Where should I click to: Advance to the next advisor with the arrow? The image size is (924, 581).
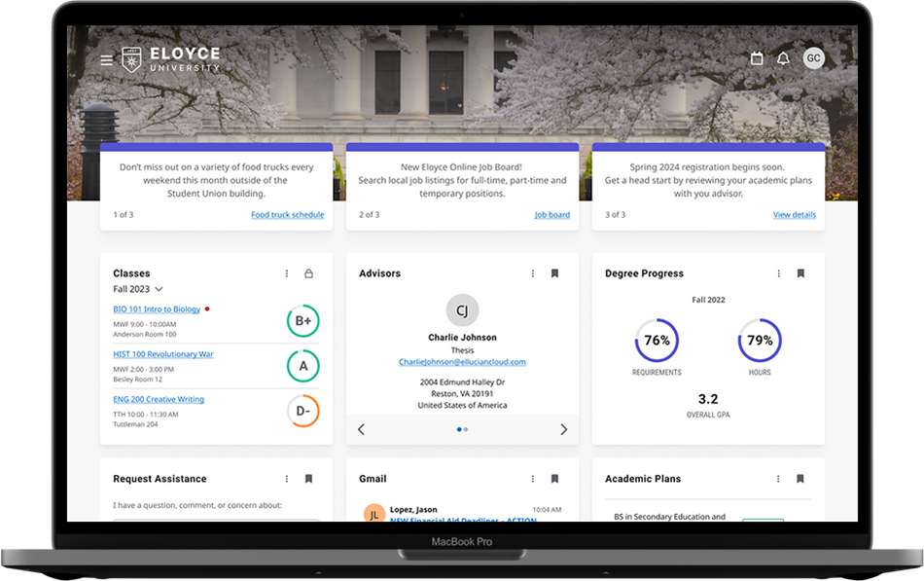[x=563, y=428]
